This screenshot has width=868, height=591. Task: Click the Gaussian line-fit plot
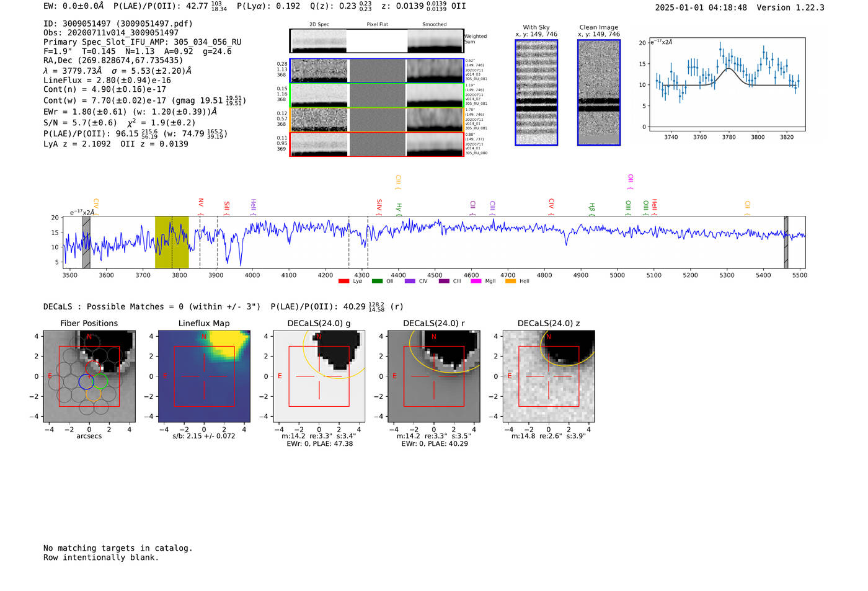(727, 84)
